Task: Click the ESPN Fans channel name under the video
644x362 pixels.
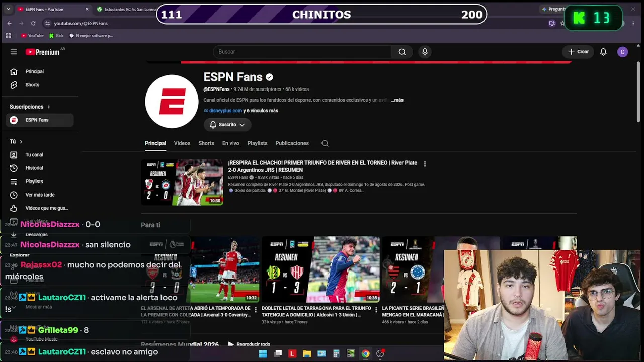Action: (238, 177)
